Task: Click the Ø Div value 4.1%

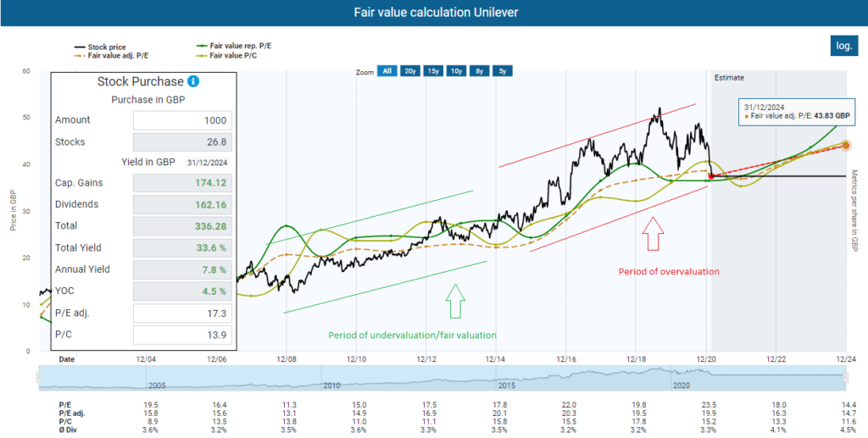Action: coord(778,430)
